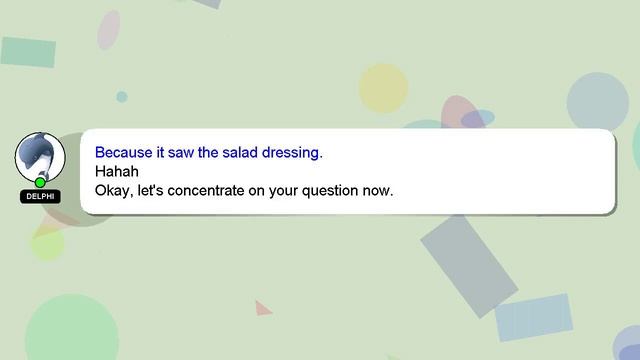The image size is (640, 360).
Task: Click the Delphi dolphin avatar
Action: point(40,157)
